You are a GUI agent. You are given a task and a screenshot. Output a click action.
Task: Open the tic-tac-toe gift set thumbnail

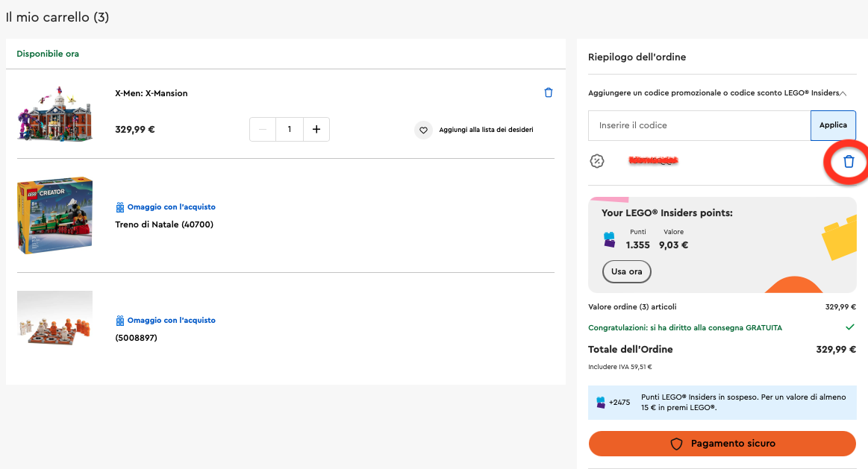[54, 319]
